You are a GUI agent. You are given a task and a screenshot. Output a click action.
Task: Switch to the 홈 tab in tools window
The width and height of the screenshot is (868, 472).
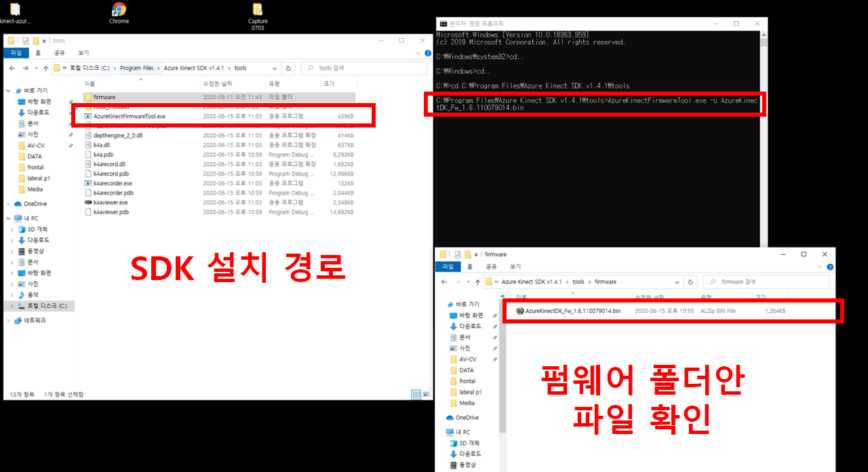click(38, 52)
